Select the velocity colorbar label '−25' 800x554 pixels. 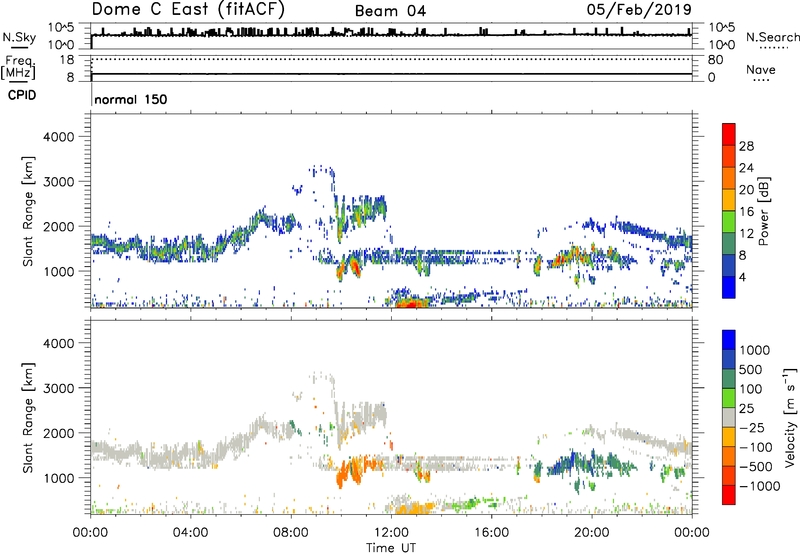[753, 428]
